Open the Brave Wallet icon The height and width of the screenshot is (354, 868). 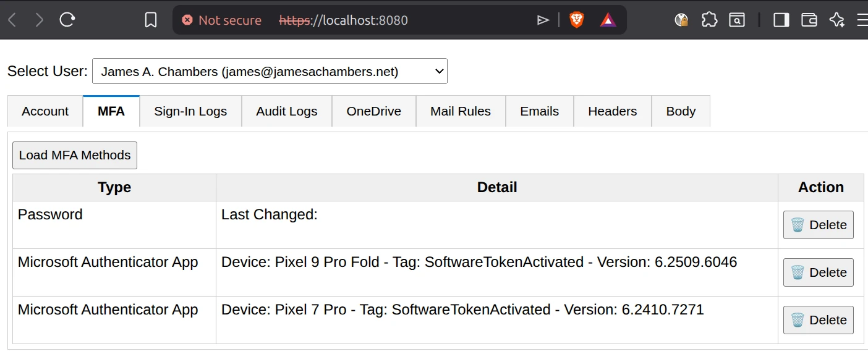click(809, 20)
